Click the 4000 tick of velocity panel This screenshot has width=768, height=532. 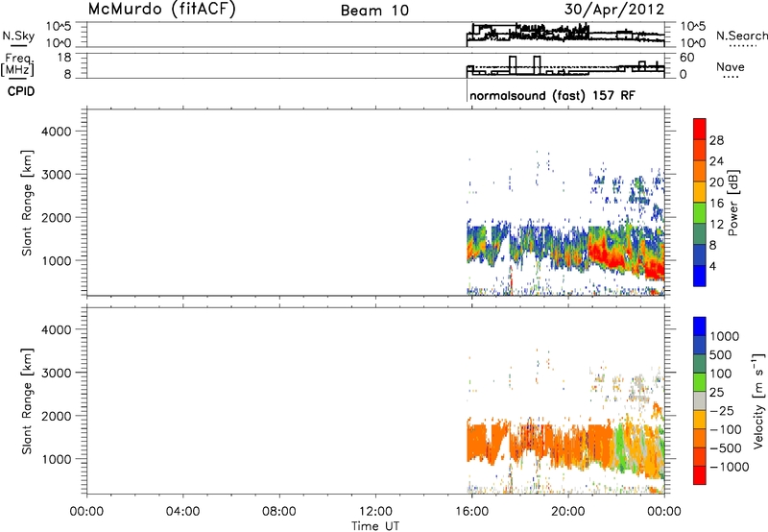[57, 329]
